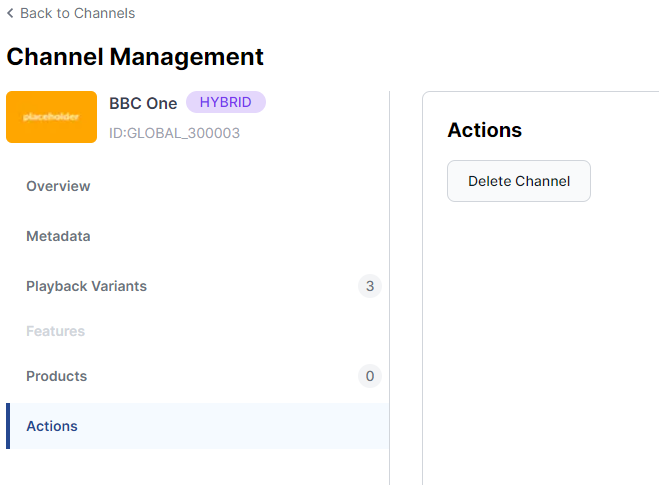This screenshot has height=485, width=659.
Task: Click the blue active indicator beside Actions
Action: [8, 426]
